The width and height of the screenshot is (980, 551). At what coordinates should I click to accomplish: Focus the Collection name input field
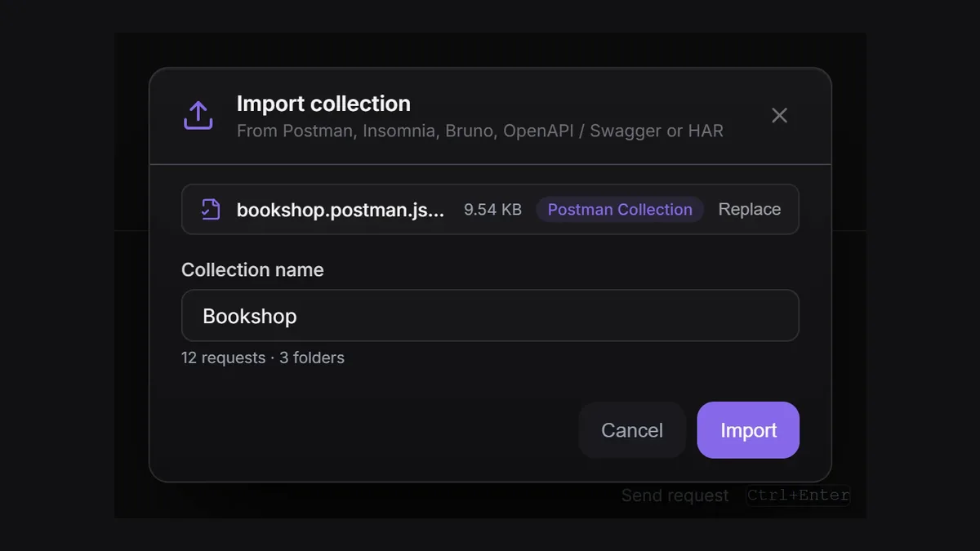click(x=490, y=315)
